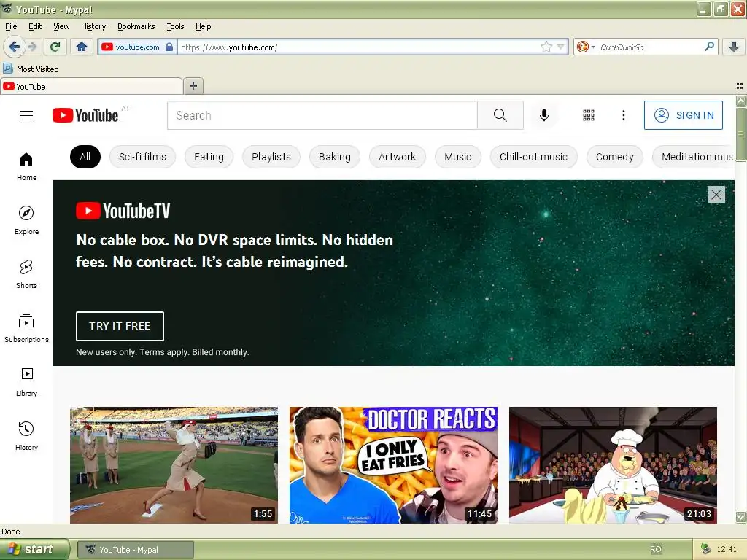Open the YouTube apps grid icon
This screenshot has width=747, height=560.
589,115
